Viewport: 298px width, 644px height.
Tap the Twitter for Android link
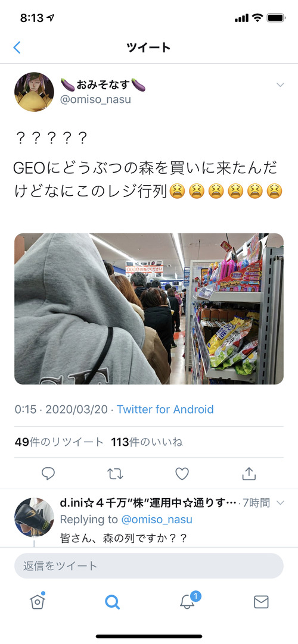165,409
